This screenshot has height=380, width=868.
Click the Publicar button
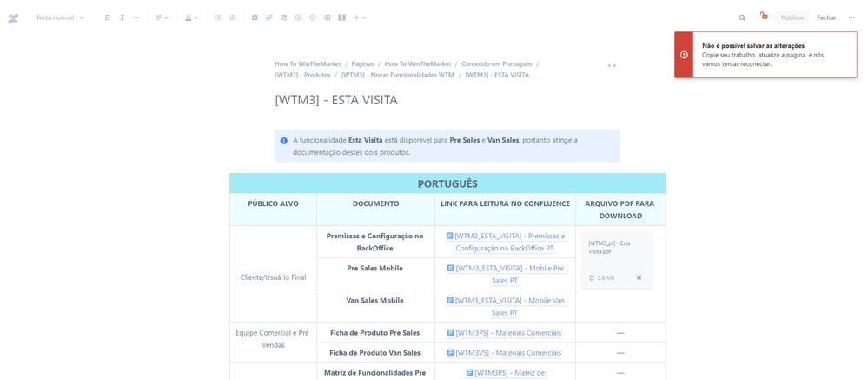[792, 17]
